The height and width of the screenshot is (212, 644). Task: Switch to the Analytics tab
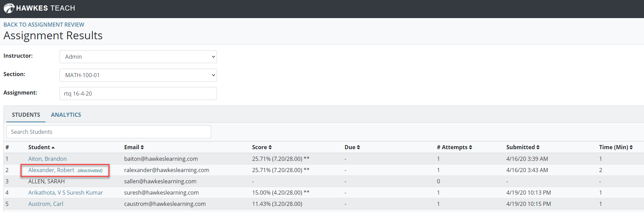point(66,115)
